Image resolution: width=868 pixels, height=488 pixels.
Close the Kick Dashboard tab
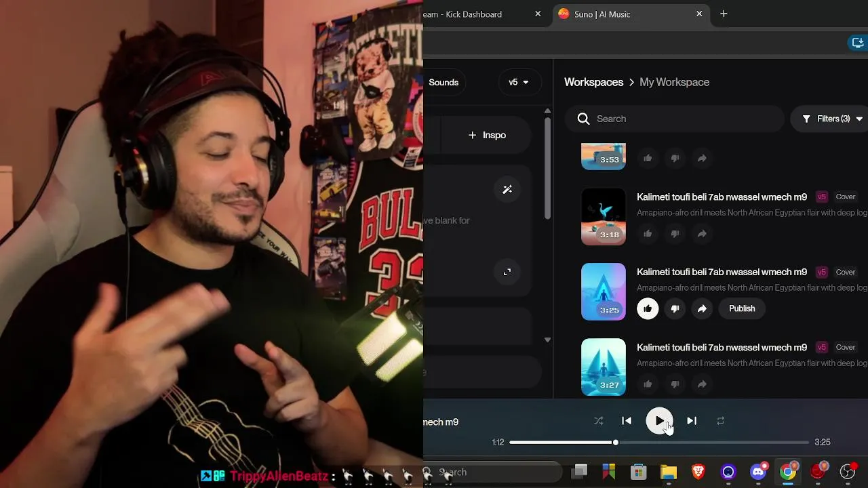pyautogui.click(x=538, y=14)
